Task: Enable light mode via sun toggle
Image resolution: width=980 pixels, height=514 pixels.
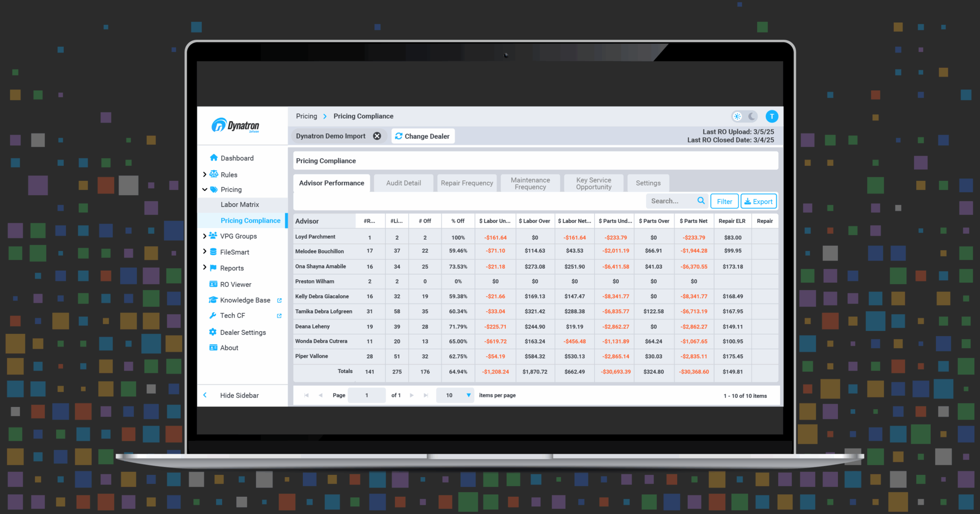Action: click(737, 116)
